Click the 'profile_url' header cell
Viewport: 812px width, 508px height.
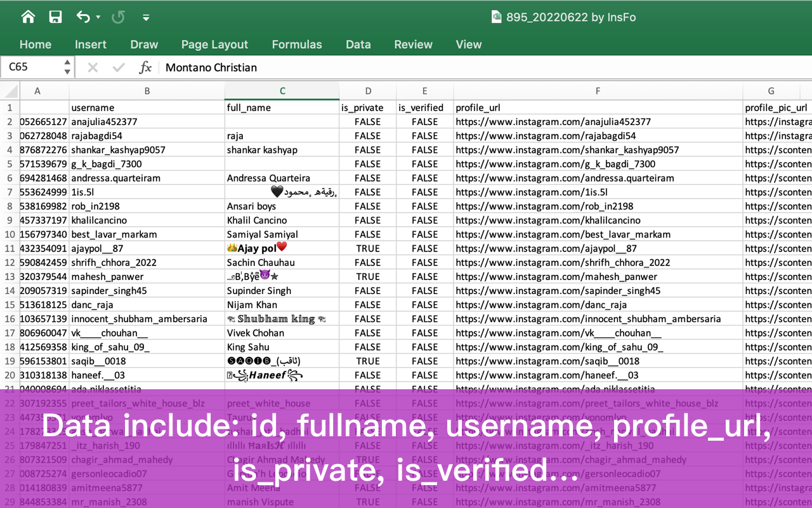598,108
